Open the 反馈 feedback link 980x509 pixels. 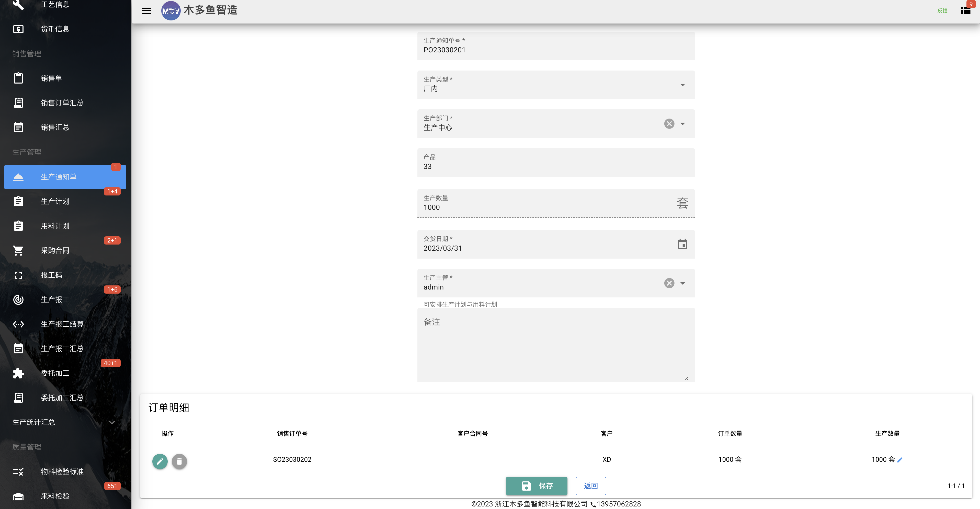click(x=942, y=11)
